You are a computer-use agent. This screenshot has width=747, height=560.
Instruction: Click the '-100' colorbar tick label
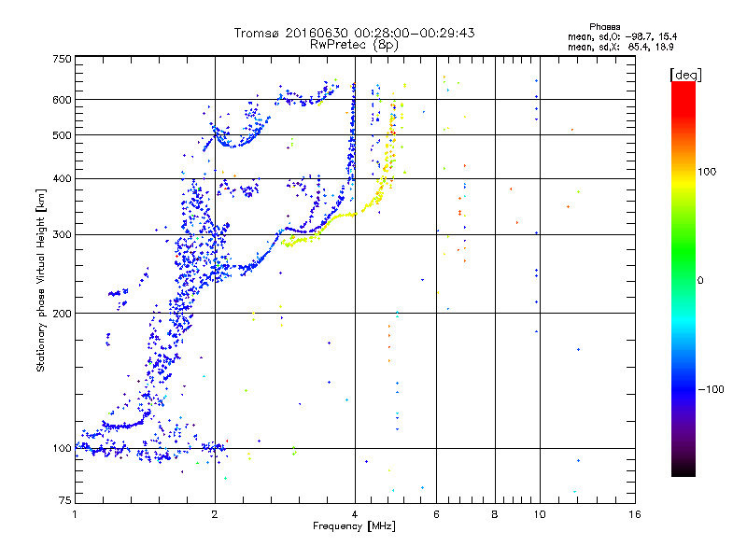711,389
